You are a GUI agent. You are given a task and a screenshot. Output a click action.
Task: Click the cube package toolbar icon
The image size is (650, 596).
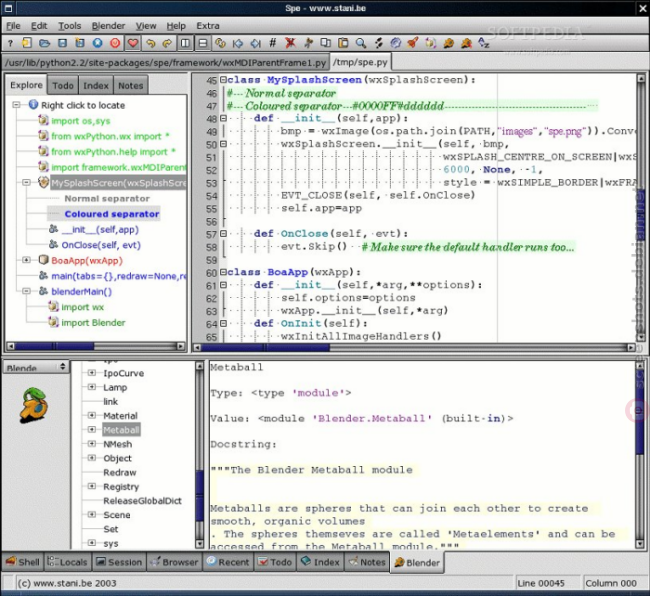pos(431,43)
